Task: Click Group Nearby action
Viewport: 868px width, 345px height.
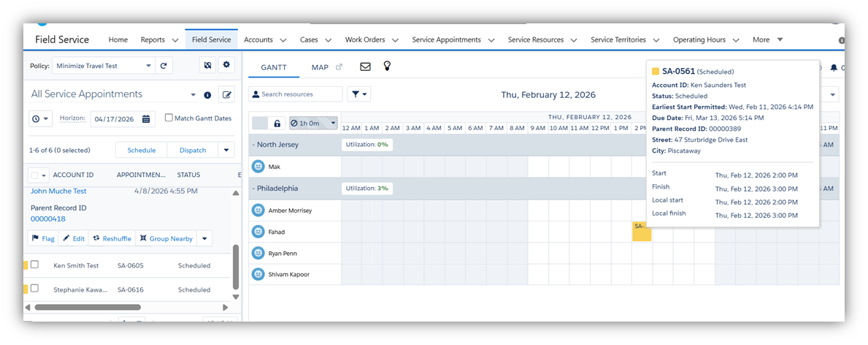Action: (166, 238)
